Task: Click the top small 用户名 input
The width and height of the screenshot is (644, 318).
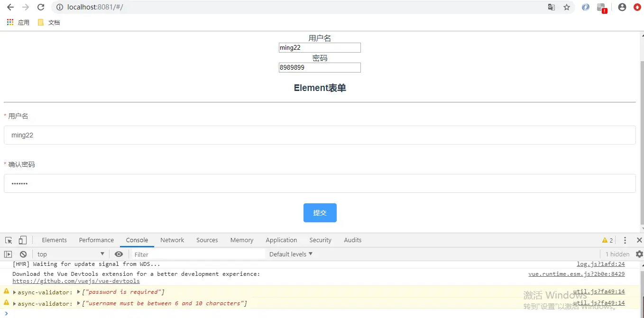Action: [x=320, y=48]
